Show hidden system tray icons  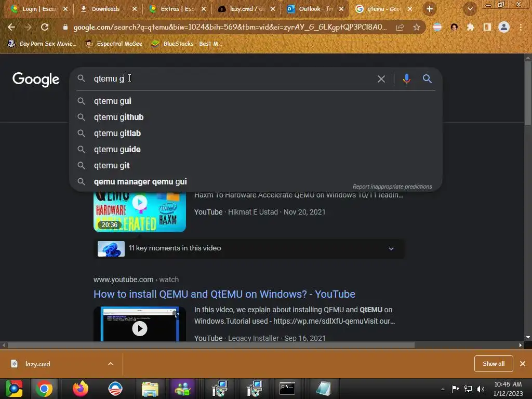[443, 389]
